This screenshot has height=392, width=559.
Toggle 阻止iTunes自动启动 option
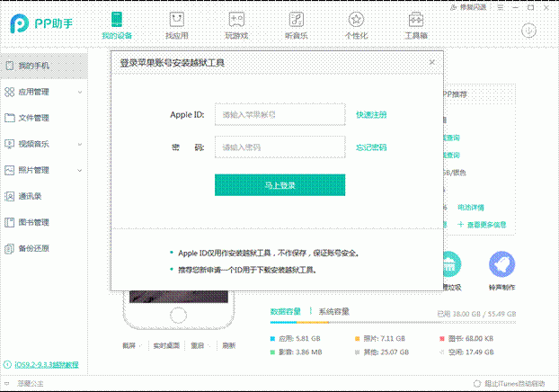click(x=509, y=383)
